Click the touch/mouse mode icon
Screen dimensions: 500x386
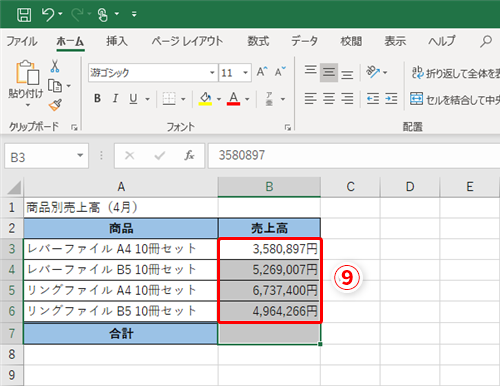103,14
